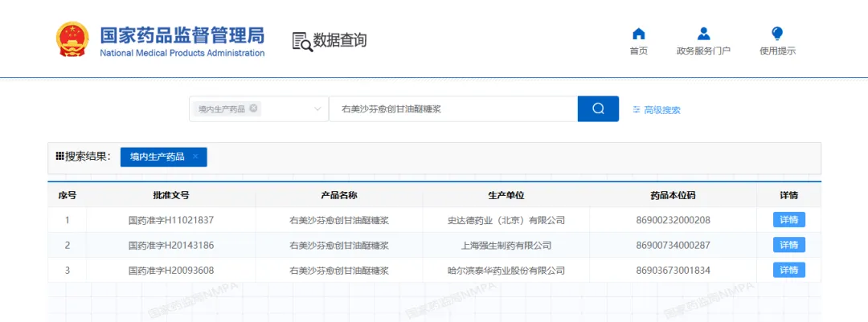Click the blue magnifier search button

tap(598, 108)
